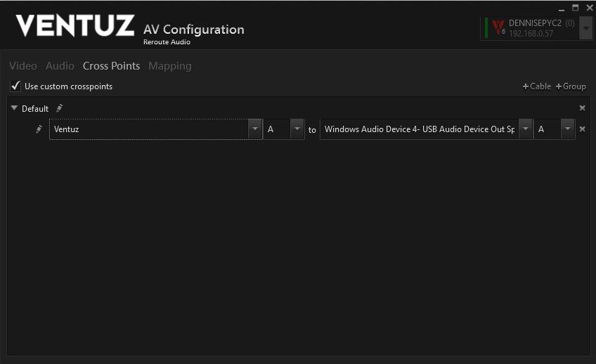Switch to the Video tab

coord(22,66)
